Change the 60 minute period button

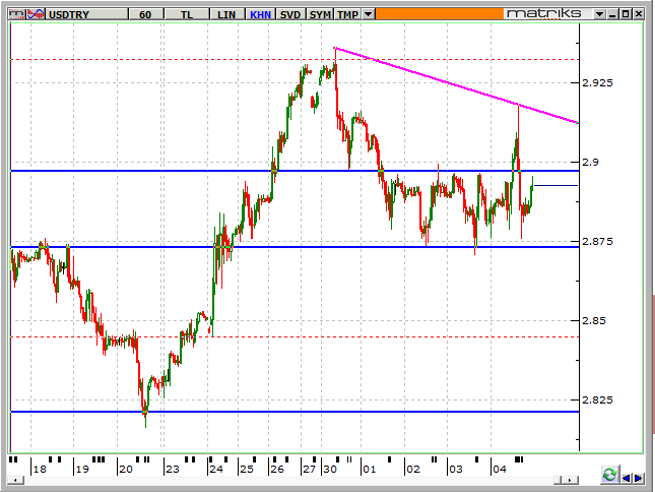[145, 15]
